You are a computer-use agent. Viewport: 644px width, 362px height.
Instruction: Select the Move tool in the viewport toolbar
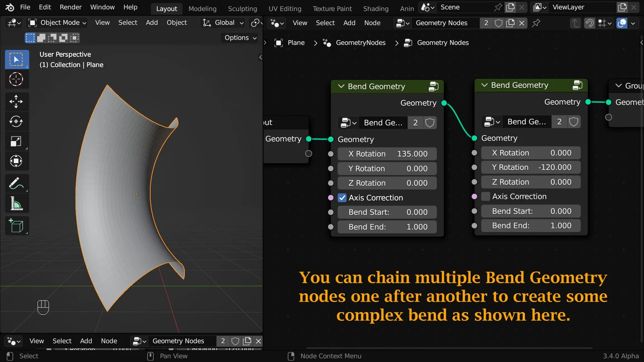pyautogui.click(x=16, y=101)
